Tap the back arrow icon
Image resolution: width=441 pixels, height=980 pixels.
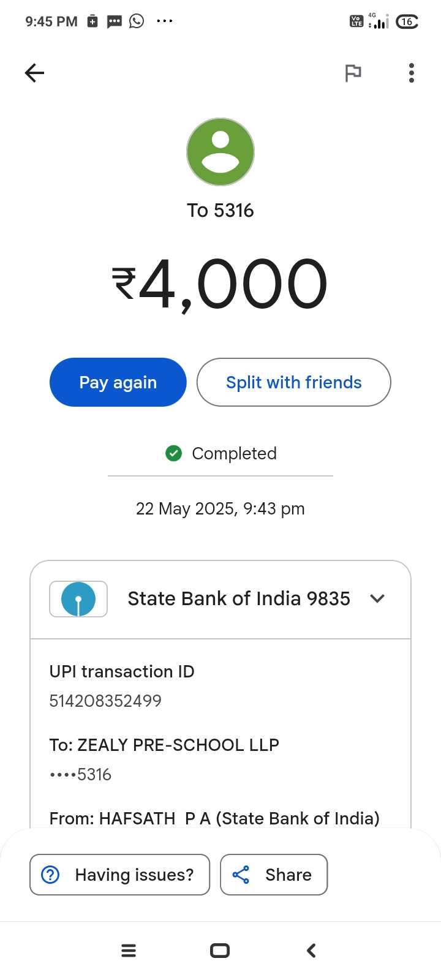point(34,73)
